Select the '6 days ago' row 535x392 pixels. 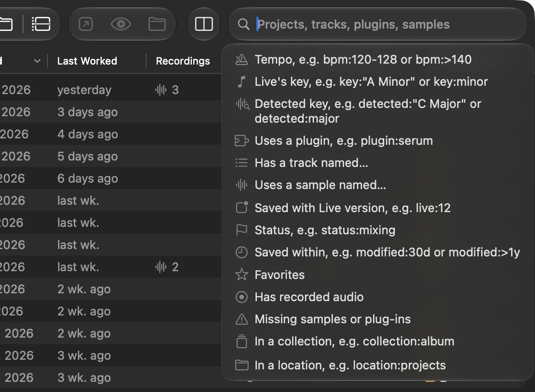[111, 179]
